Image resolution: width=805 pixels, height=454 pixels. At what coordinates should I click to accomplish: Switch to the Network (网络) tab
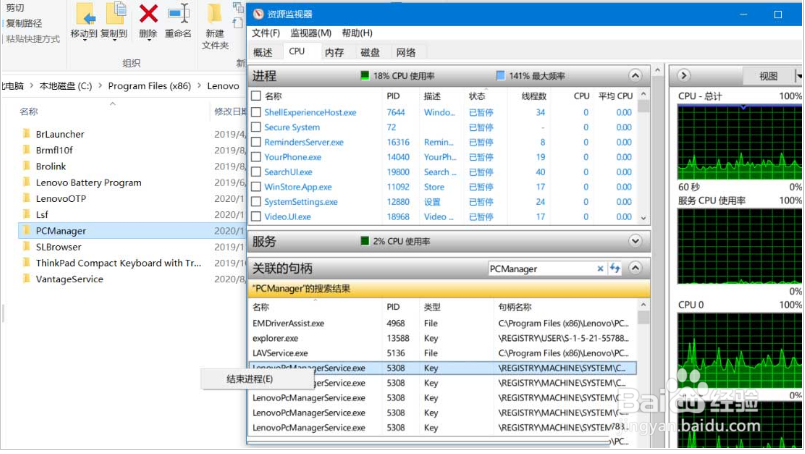tap(406, 52)
